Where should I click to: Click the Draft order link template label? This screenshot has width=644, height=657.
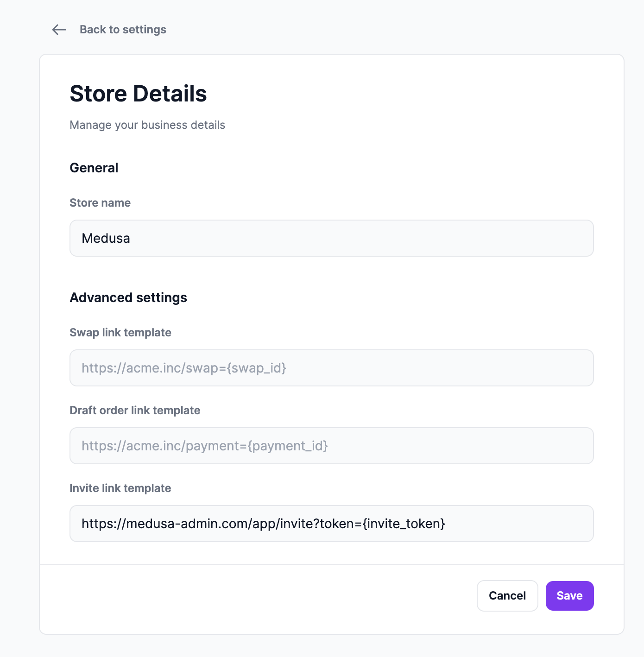(135, 410)
